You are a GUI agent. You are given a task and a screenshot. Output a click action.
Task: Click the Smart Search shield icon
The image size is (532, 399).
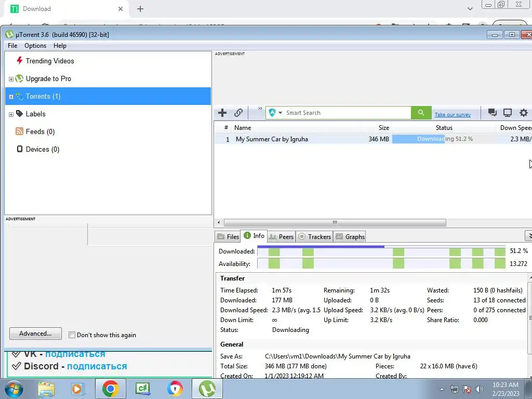pos(272,113)
